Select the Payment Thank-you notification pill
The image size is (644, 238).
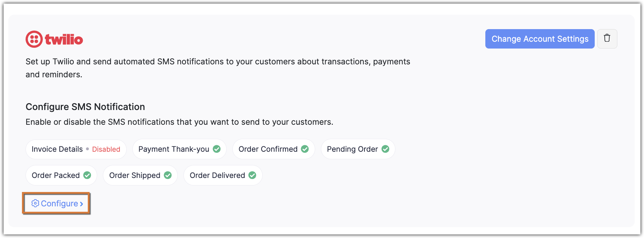(174, 149)
